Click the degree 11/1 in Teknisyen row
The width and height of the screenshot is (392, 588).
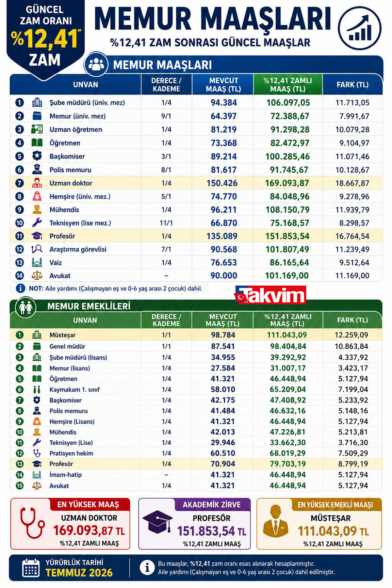(x=166, y=223)
